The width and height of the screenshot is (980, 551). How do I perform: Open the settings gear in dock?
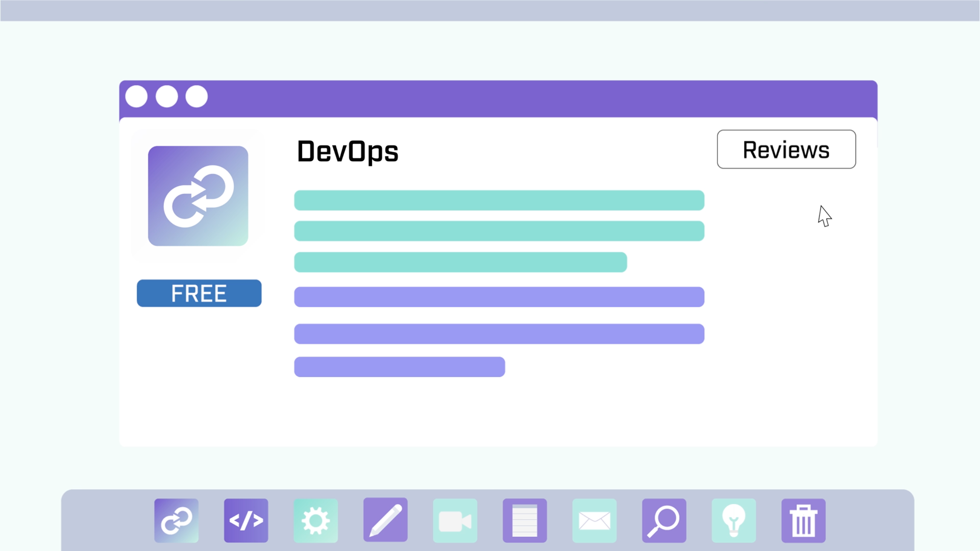(315, 520)
